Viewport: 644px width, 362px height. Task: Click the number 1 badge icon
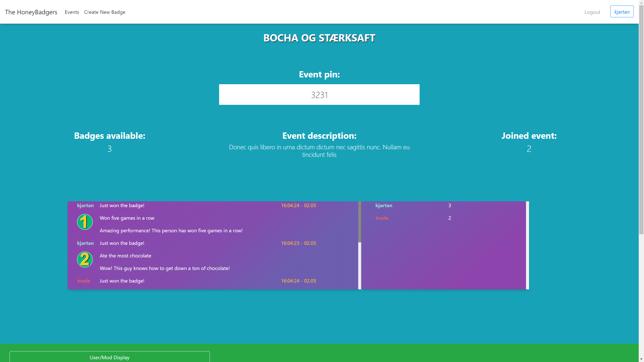click(85, 222)
